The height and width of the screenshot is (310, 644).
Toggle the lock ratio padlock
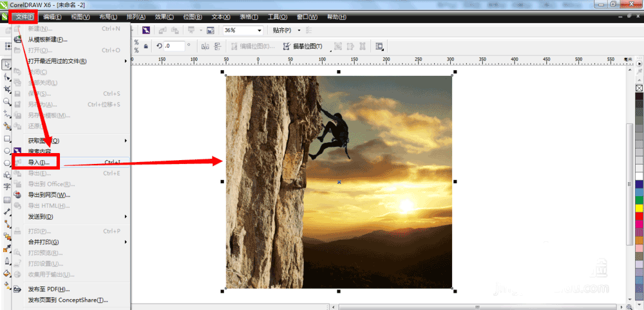tap(146, 46)
